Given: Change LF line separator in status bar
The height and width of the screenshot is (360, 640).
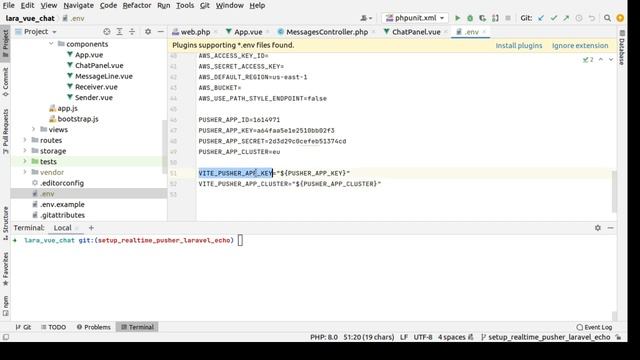Looking at the screenshot, I should click(x=404, y=337).
